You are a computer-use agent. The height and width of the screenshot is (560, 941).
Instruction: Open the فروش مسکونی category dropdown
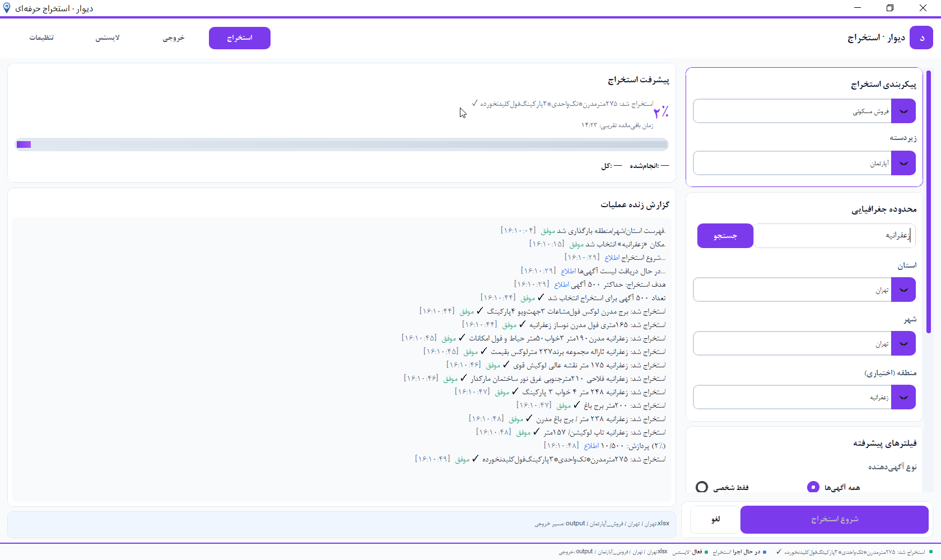click(804, 111)
